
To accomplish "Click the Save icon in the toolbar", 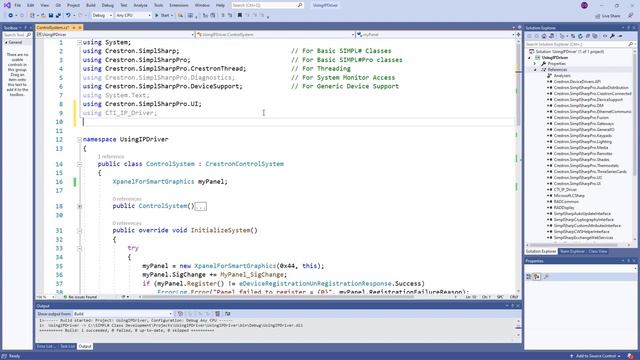I will pos(51,16).
